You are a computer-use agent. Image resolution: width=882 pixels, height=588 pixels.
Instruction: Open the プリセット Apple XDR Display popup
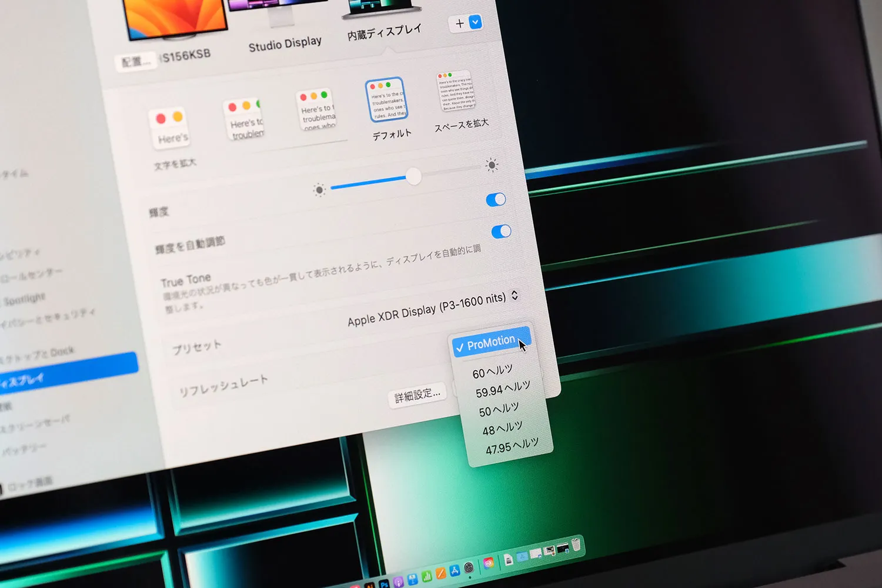click(432, 308)
